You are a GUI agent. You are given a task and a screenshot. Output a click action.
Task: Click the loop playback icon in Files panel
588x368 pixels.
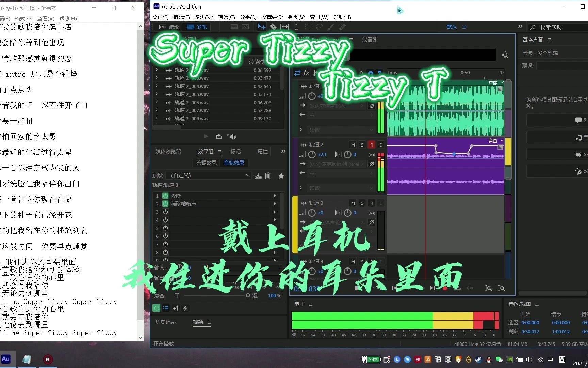[219, 136]
